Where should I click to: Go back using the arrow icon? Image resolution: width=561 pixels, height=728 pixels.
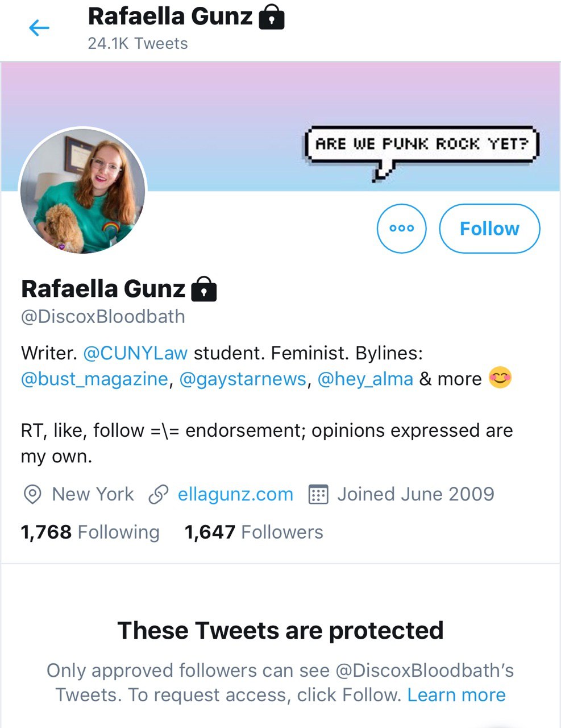[x=39, y=27]
